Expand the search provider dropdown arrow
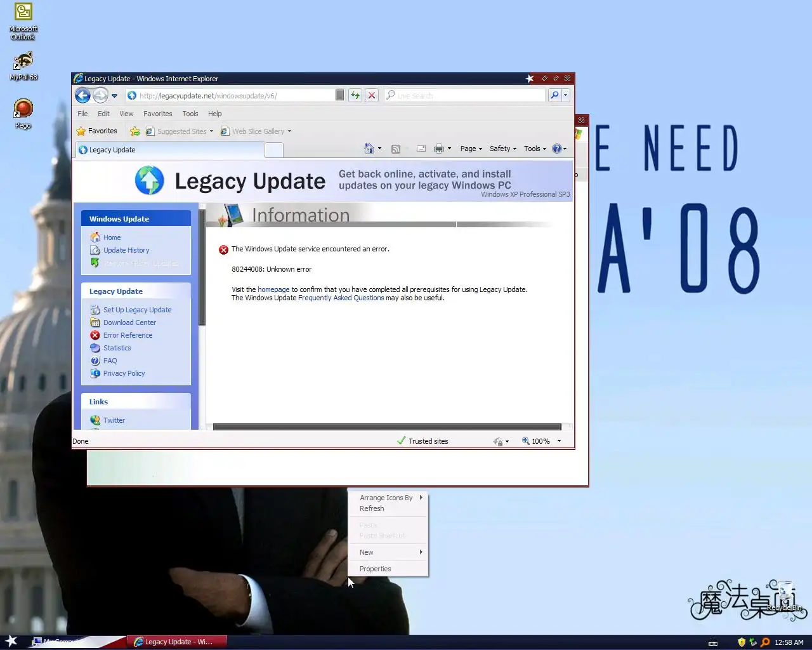This screenshot has height=650, width=812. point(565,95)
